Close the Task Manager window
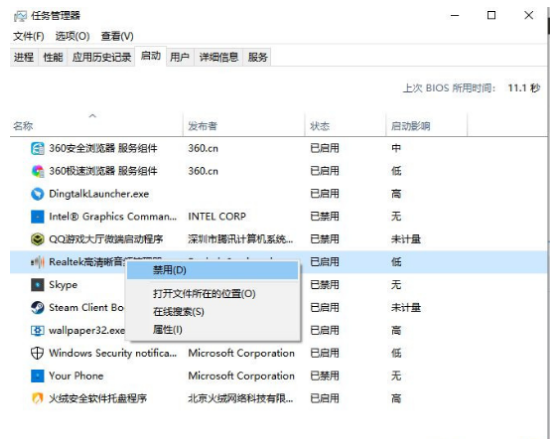The height and width of the screenshot is (439, 554). (x=529, y=16)
